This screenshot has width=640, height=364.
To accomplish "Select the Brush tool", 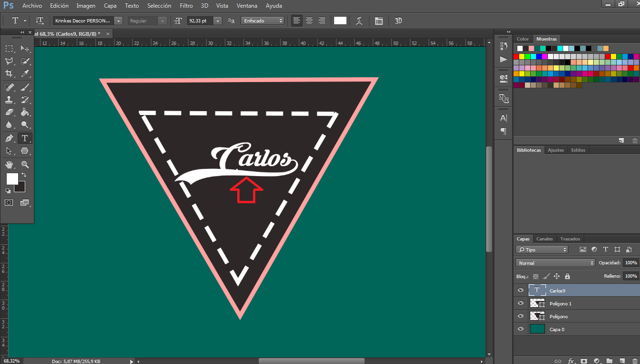I will pos(25,87).
